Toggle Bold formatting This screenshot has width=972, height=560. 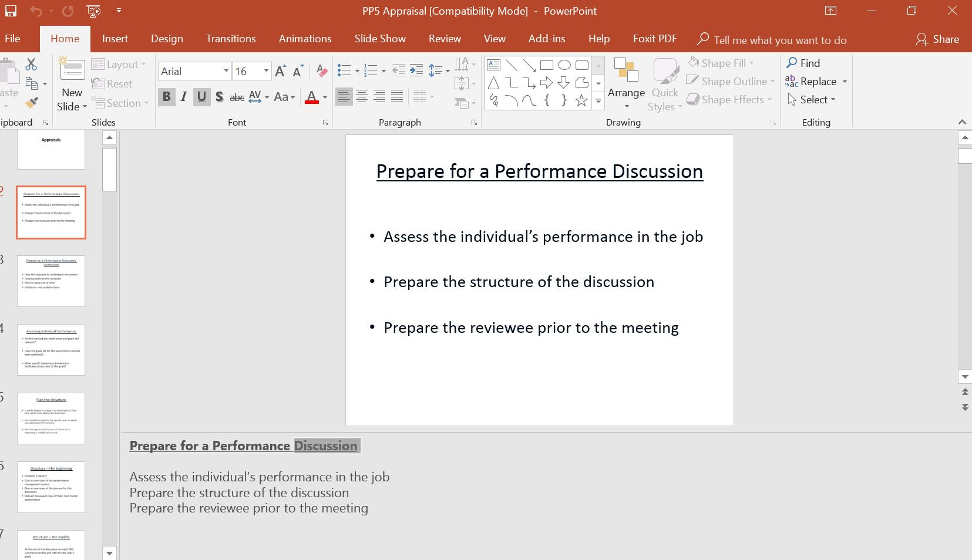pyautogui.click(x=166, y=97)
